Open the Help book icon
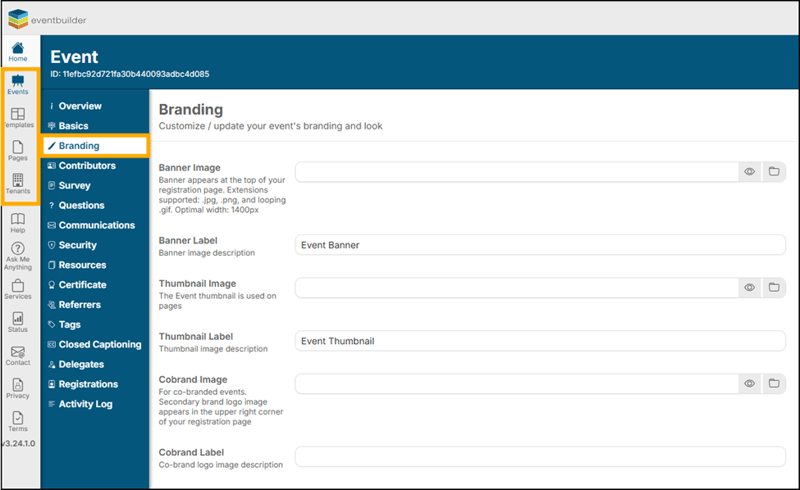Viewport: 800px width, 490px height. [18, 223]
